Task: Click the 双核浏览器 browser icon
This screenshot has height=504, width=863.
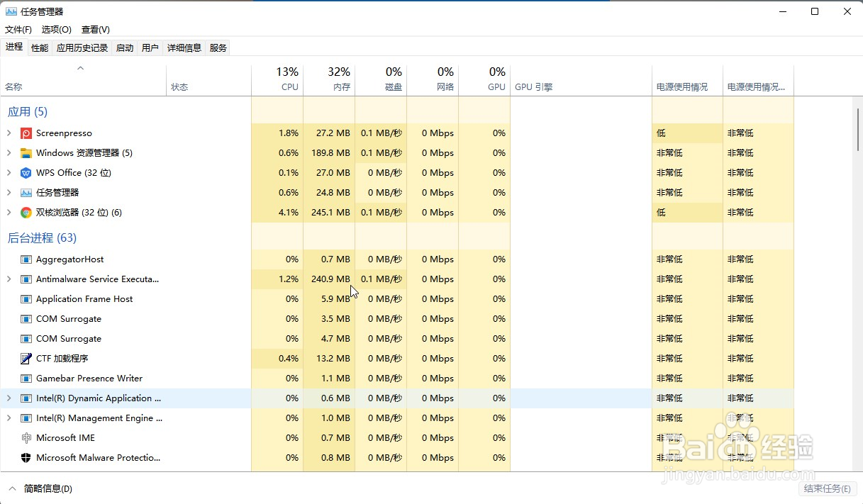Action: click(26, 213)
